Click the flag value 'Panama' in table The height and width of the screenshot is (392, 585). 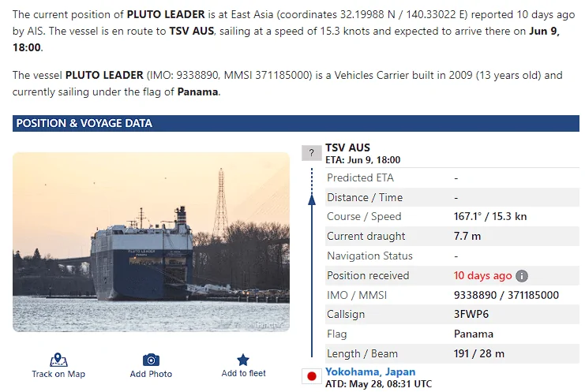pyautogui.click(x=474, y=334)
